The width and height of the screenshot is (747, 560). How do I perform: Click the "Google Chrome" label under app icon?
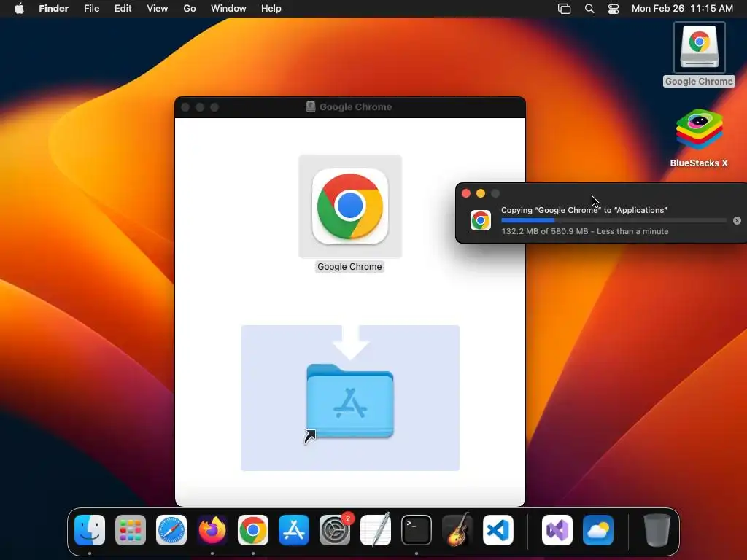(x=349, y=267)
